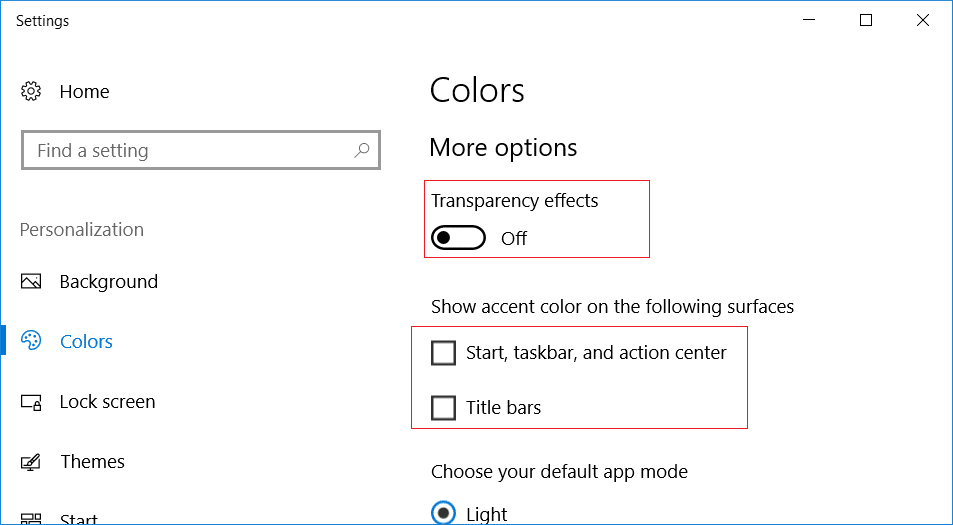Viewport: 953px width, 525px height.
Task: Focus the Find a setting search box
Action: (x=190, y=151)
